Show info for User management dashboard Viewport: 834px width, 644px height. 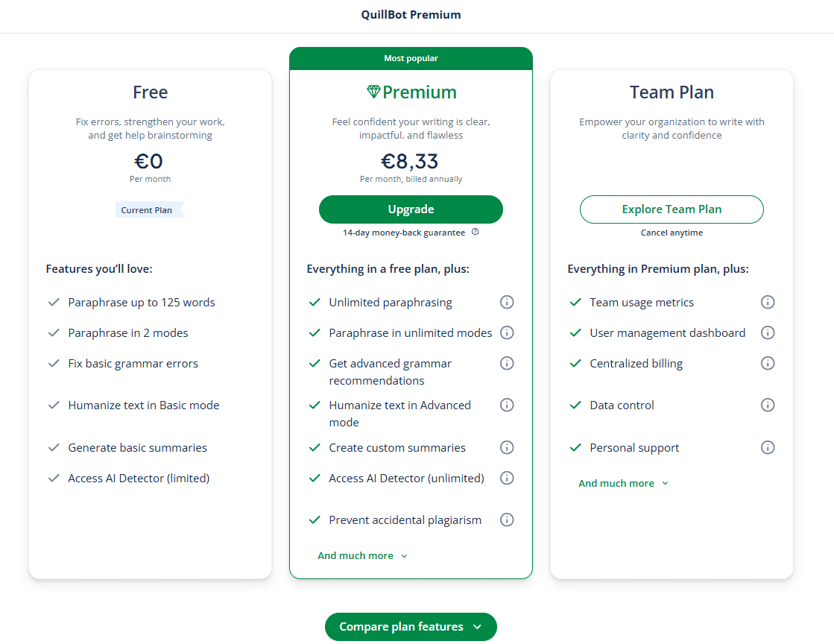pos(768,332)
